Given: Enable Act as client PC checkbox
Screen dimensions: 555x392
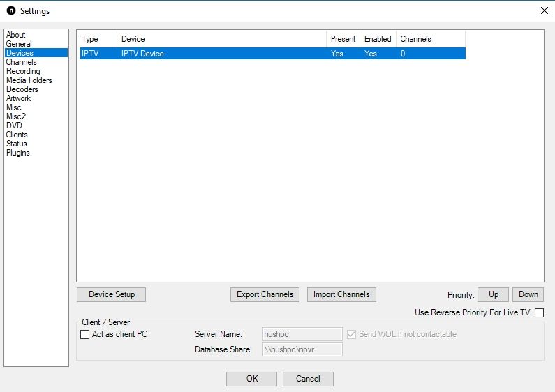Looking at the screenshot, I should pyautogui.click(x=84, y=334).
